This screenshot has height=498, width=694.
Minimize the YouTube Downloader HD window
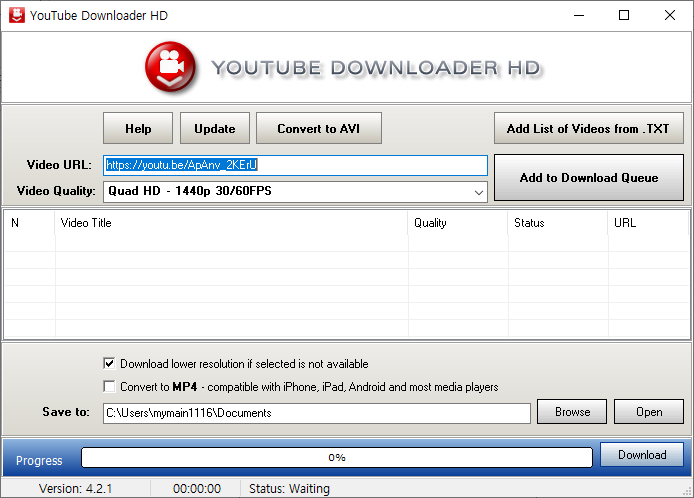[x=579, y=15]
